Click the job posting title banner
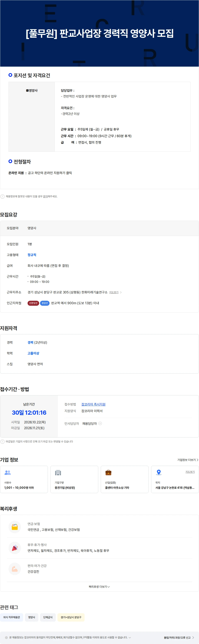The height and width of the screenshot is (644, 199). click(100, 33)
